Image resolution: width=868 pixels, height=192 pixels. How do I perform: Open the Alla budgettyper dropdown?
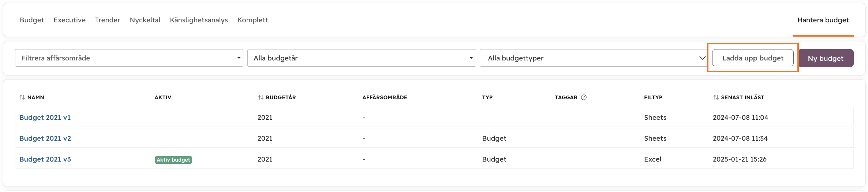click(x=594, y=58)
